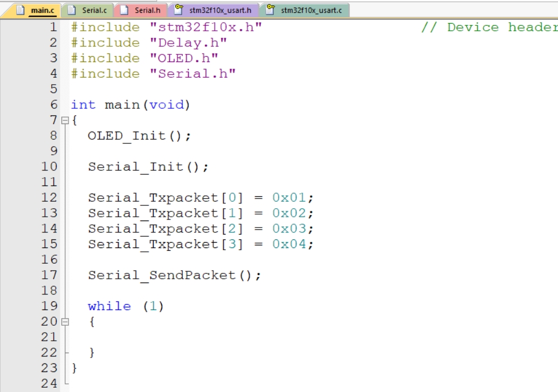Click the Serial_Init() call

(148, 167)
